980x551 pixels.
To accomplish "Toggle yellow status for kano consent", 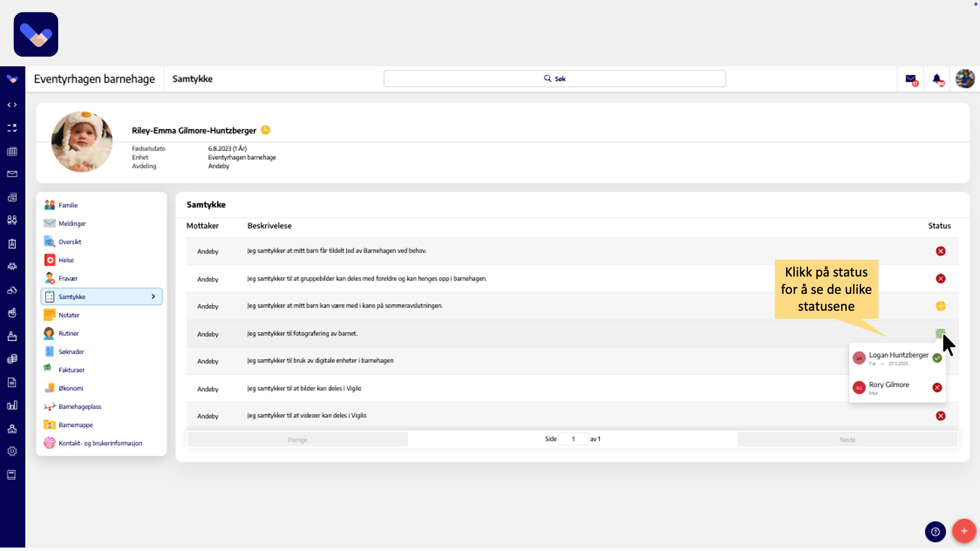I will click(940, 306).
